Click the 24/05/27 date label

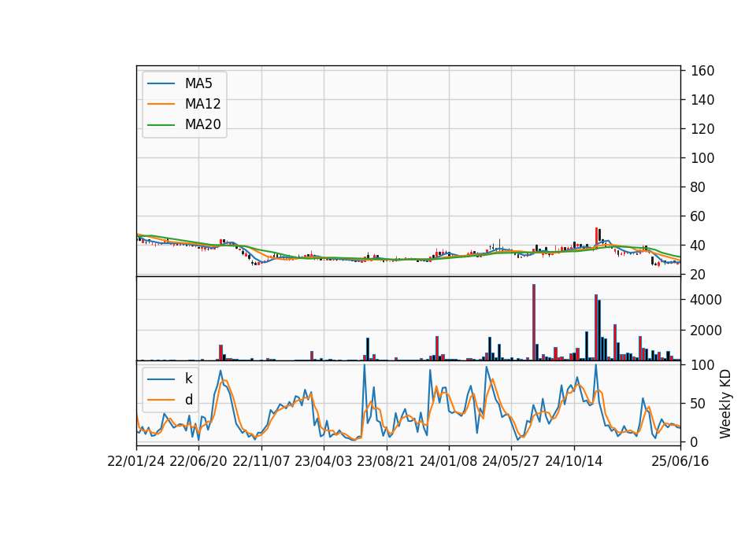tap(511, 461)
